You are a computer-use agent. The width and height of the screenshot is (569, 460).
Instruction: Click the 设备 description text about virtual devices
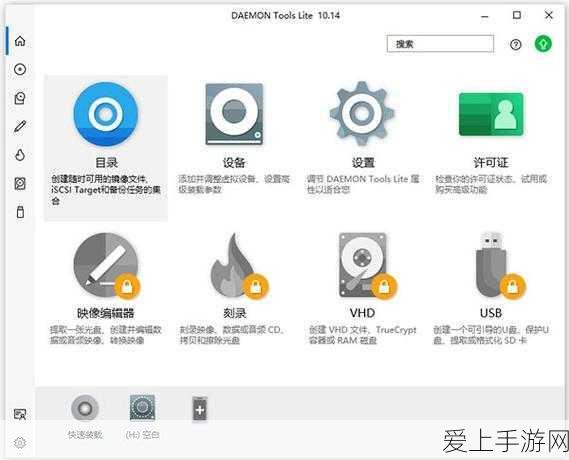[x=234, y=184]
